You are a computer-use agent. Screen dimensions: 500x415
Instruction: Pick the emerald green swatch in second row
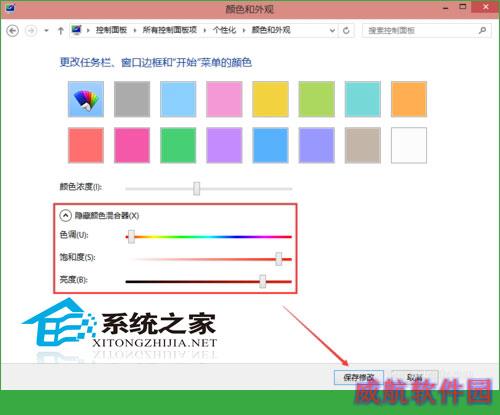click(178, 145)
